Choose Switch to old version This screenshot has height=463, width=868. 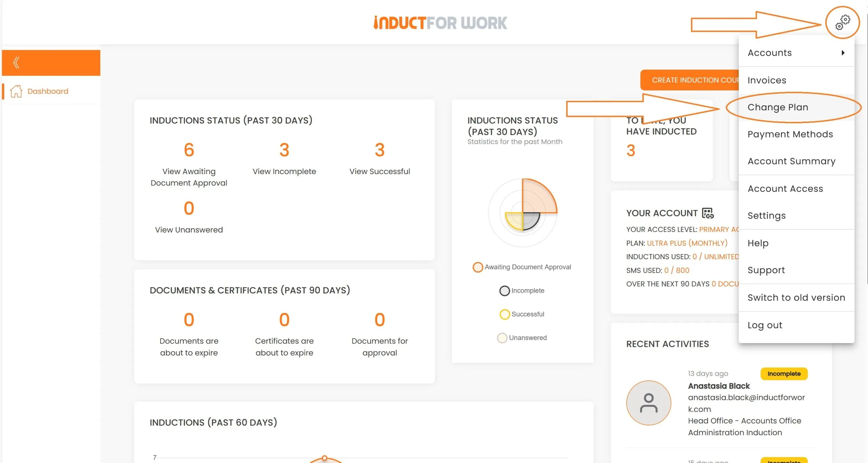(796, 297)
